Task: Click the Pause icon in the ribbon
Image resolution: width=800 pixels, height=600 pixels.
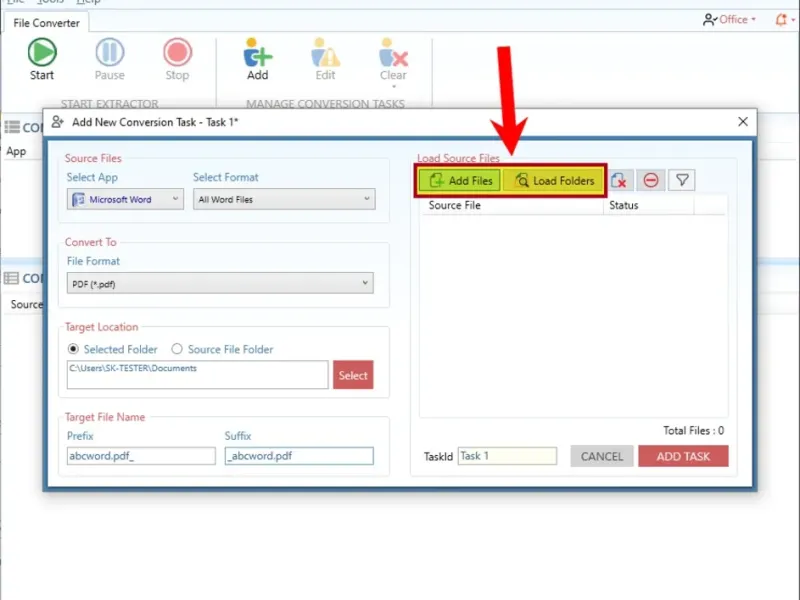Action: [110, 52]
